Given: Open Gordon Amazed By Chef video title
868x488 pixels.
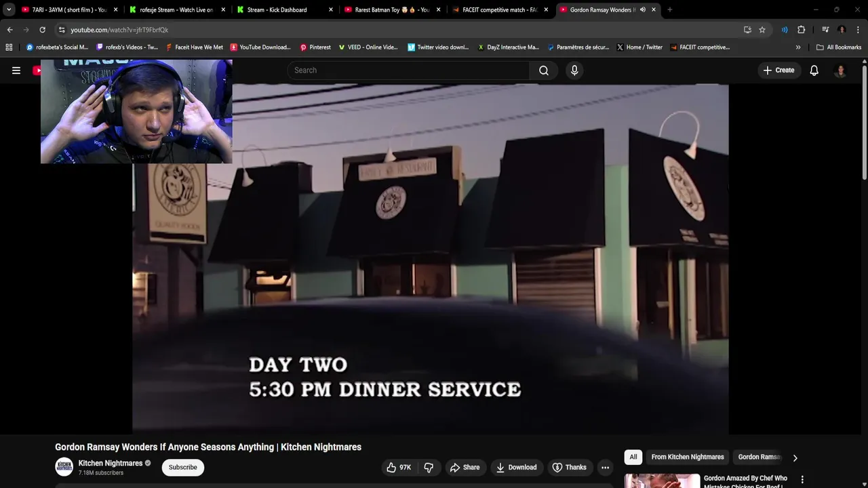Looking at the screenshot, I should pos(746,481).
